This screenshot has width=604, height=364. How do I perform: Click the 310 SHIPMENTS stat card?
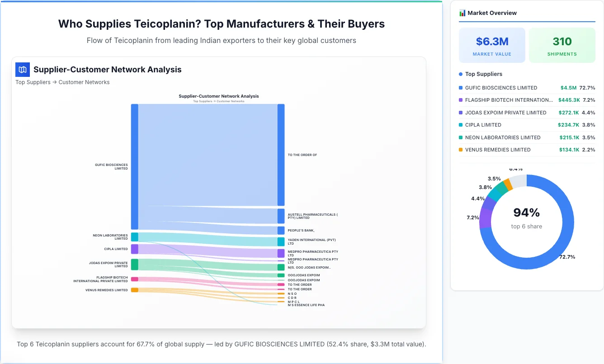(562, 45)
